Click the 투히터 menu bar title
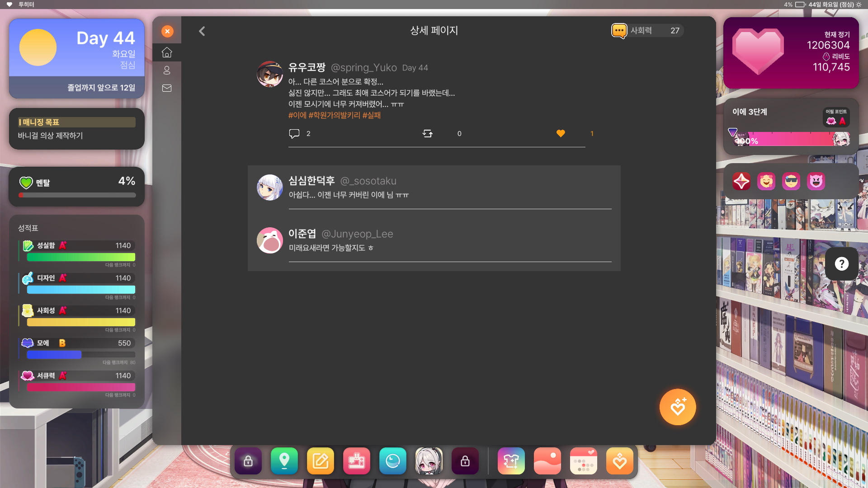Viewport: 868px width, 488px height. click(26, 5)
